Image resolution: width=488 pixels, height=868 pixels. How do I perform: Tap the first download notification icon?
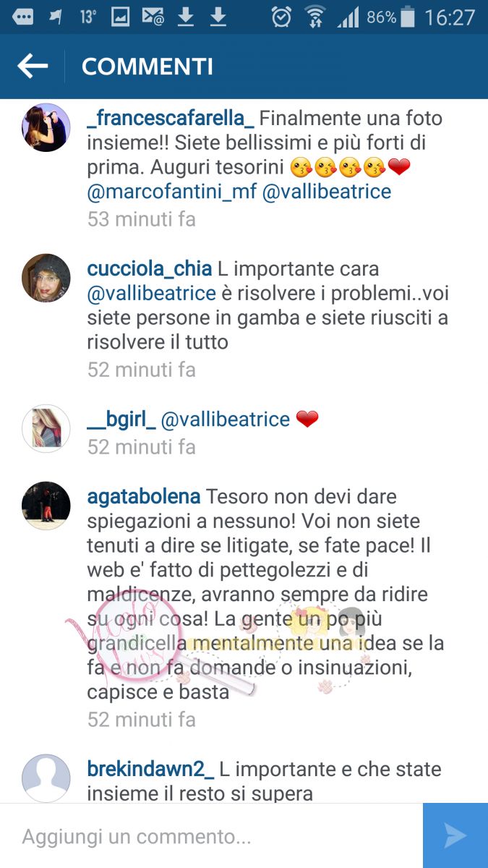coord(186,17)
